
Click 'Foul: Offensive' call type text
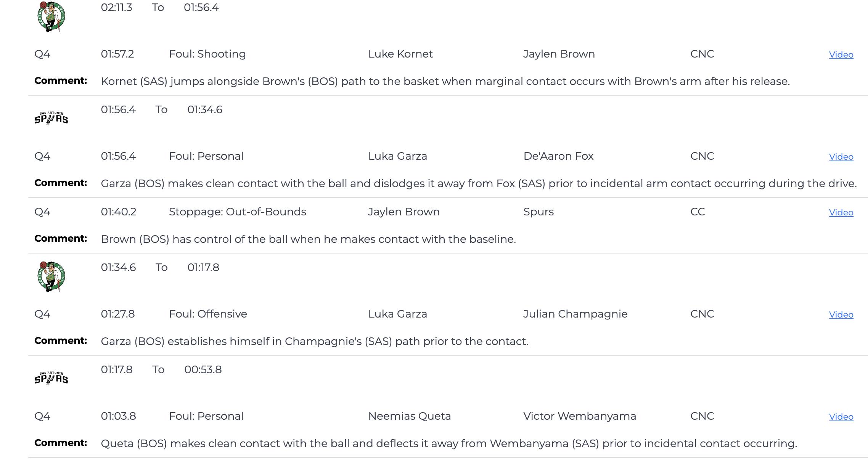tap(208, 314)
